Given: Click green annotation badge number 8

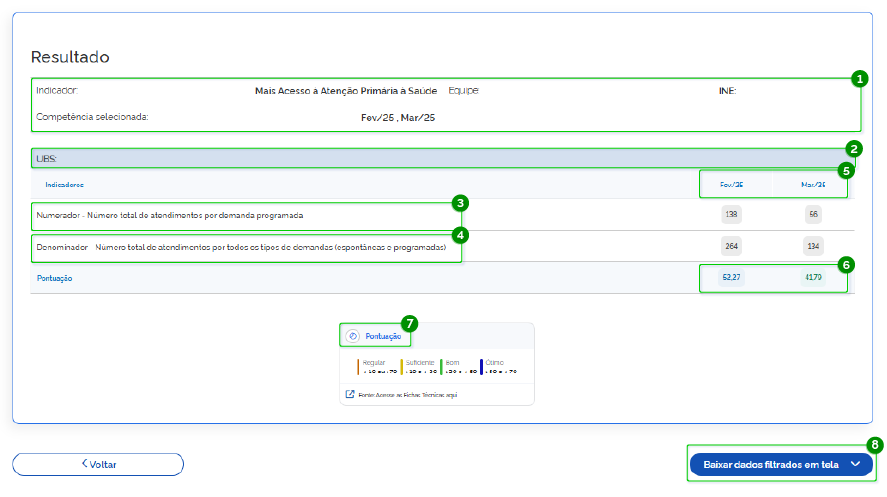Looking at the screenshot, I should click(875, 444).
